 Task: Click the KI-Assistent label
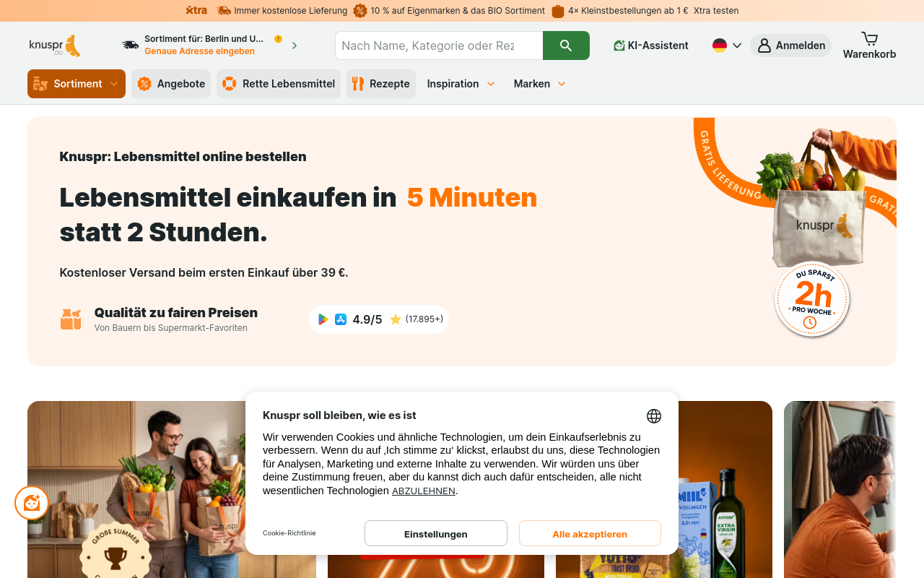click(658, 46)
